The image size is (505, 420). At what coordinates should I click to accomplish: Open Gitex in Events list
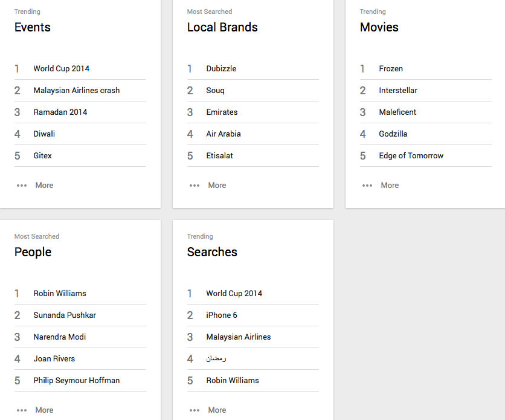pos(42,156)
